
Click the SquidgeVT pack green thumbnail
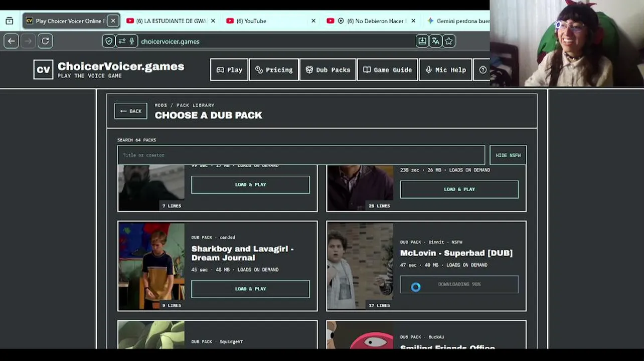click(151, 335)
